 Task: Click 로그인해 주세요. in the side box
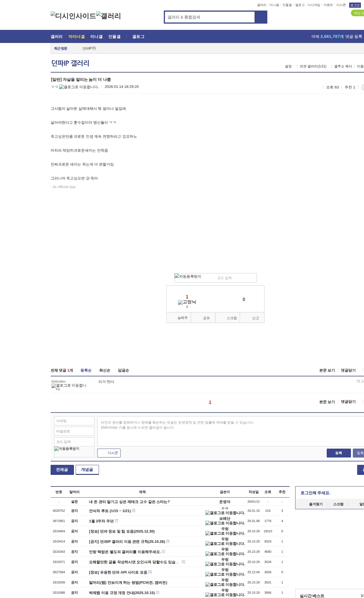tap(315, 493)
